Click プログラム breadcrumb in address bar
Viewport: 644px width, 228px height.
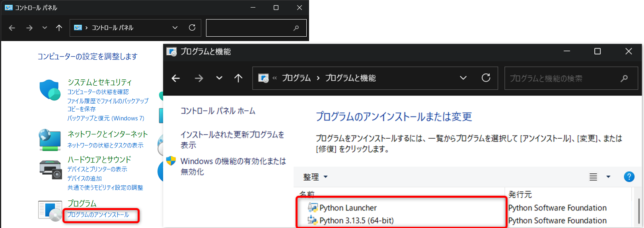click(296, 78)
